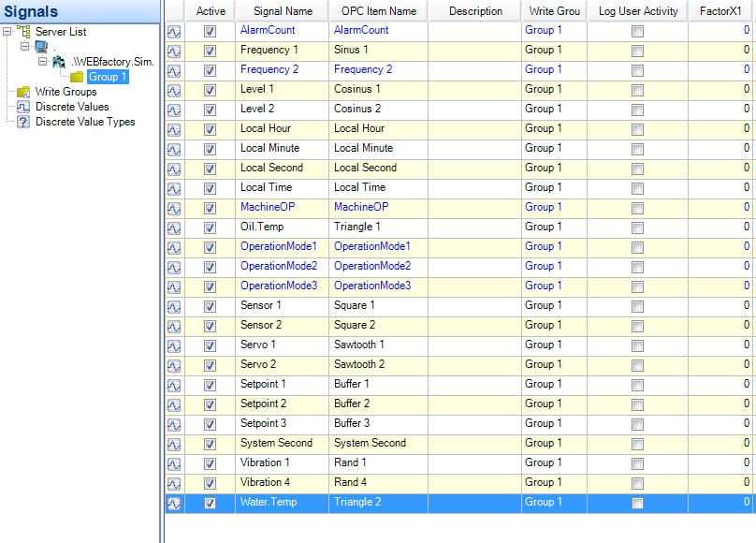
Task: Click the OPC Item Name column header
Action: (x=375, y=11)
